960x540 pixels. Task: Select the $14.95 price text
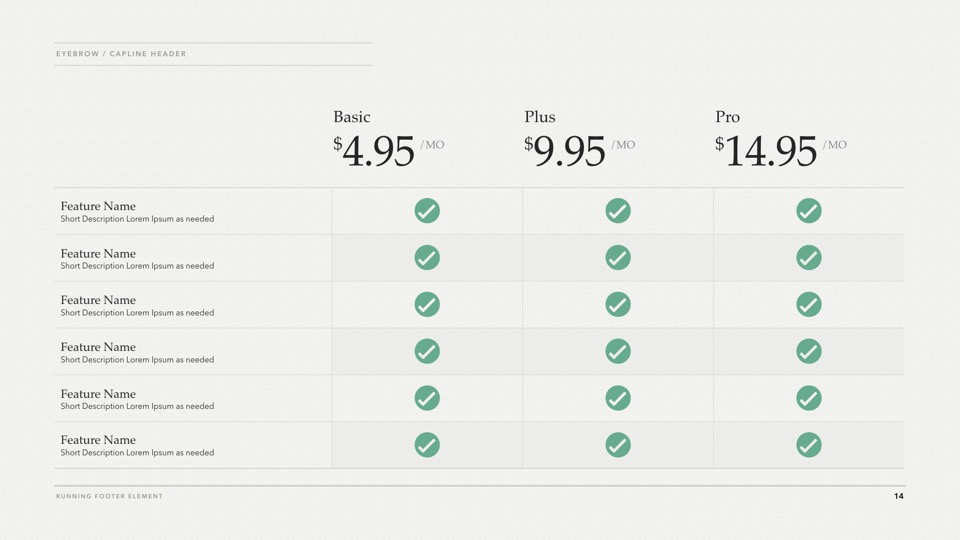point(768,152)
